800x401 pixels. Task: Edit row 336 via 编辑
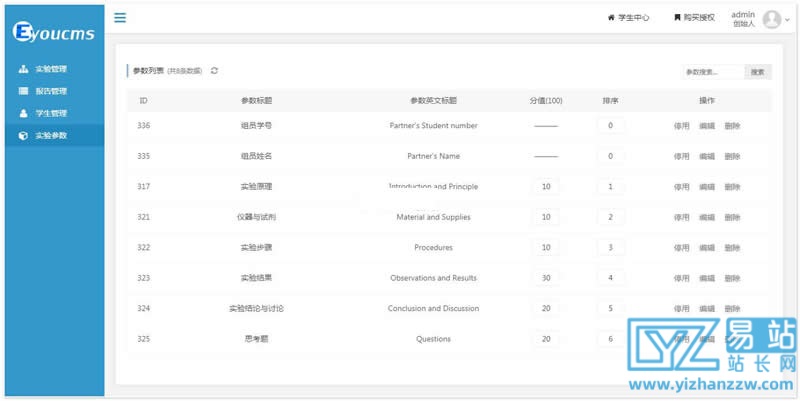click(707, 126)
